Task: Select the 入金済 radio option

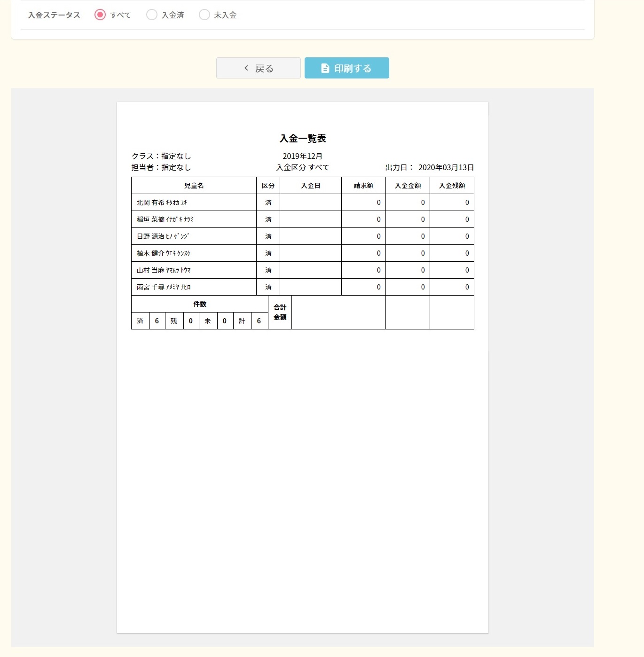Action: coord(151,15)
